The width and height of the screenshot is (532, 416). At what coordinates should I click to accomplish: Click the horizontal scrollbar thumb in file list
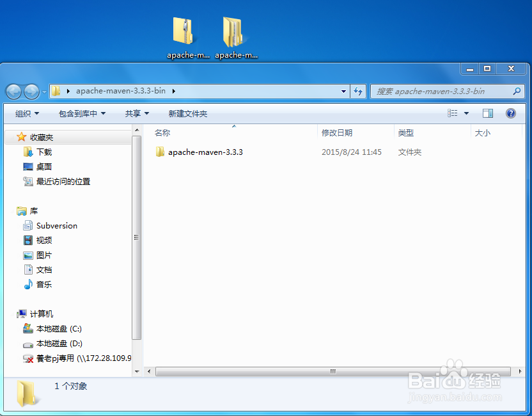tap(333, 371)
